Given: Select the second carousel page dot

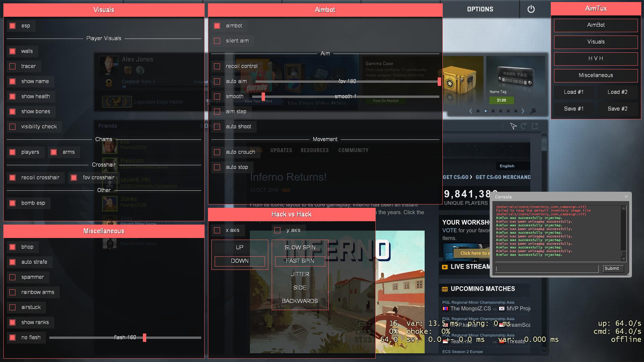Looking at the screenshot, I should pos(486,111).
